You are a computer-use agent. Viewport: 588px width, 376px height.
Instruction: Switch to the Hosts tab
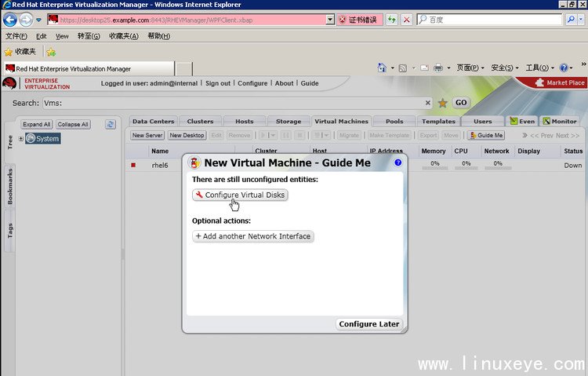pyautogui.click(x=245, y=122)
